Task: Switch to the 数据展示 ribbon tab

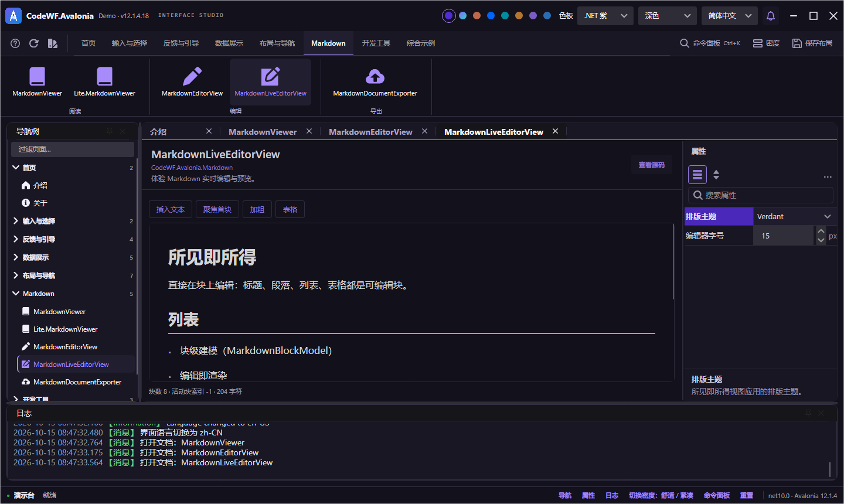Action: coord(229,43)
